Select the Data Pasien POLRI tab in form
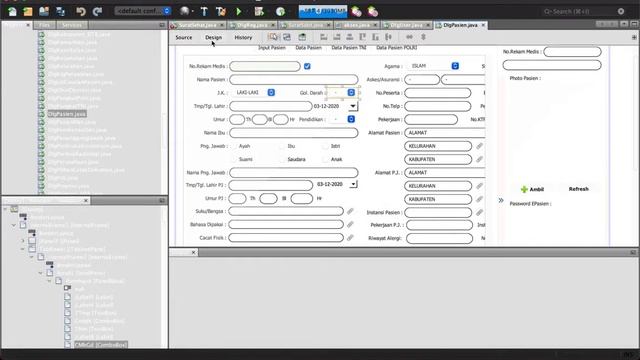 click(396, 48)
